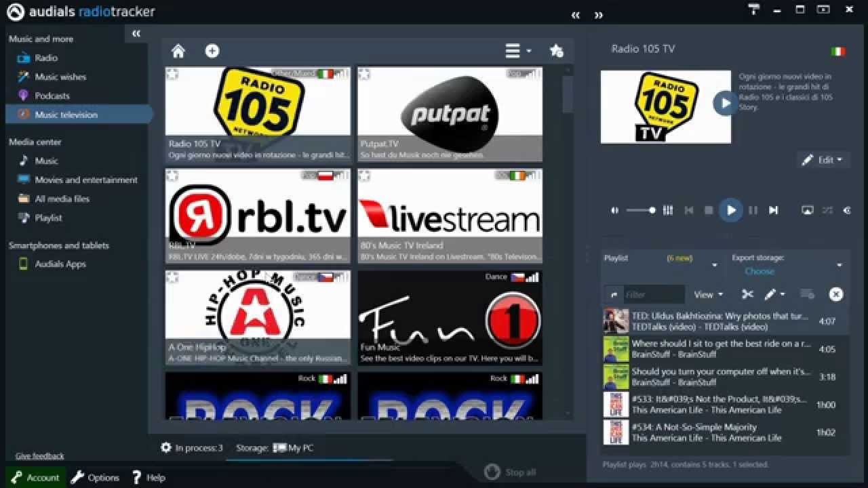
Task: Open Movies and entertainment section
Action: coord(86,180)
